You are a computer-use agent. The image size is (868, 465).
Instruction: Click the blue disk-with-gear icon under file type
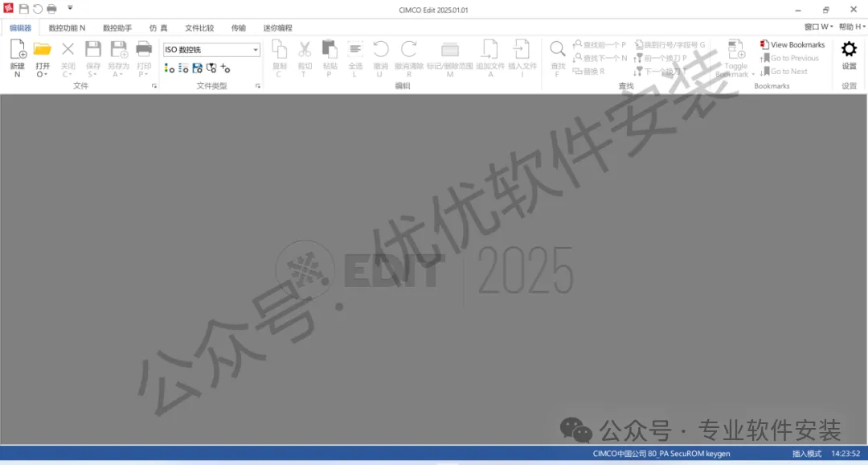(197, 68)
